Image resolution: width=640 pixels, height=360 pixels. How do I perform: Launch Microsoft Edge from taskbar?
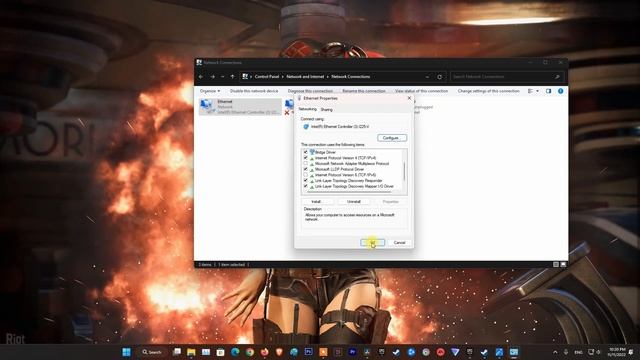click(235, 352)
